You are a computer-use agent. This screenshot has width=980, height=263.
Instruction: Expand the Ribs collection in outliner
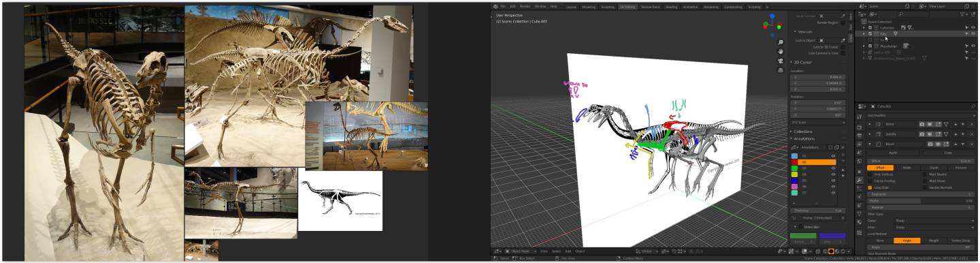point(864,33)
